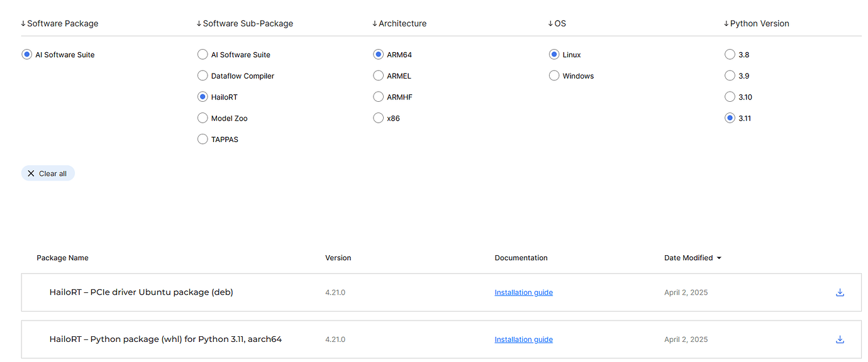
Task: Pick Python version 3.10
Action: coord(730,97)
